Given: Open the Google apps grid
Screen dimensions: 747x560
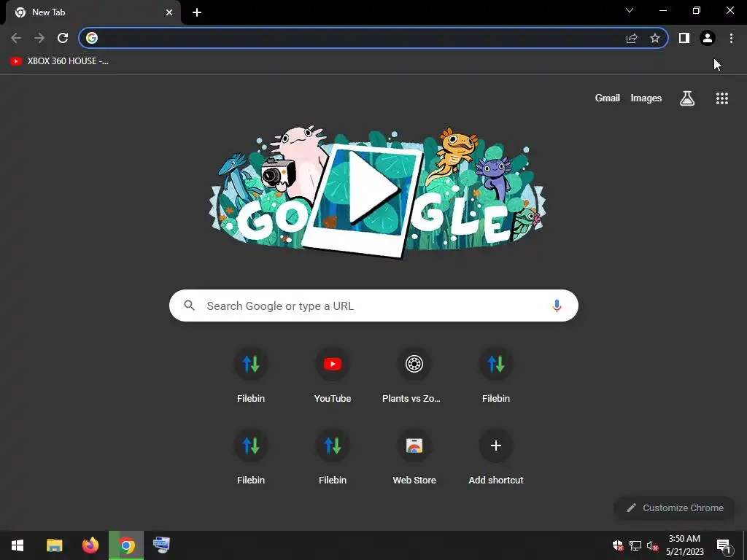Looking at the screenshot, I should coord(721,98).
